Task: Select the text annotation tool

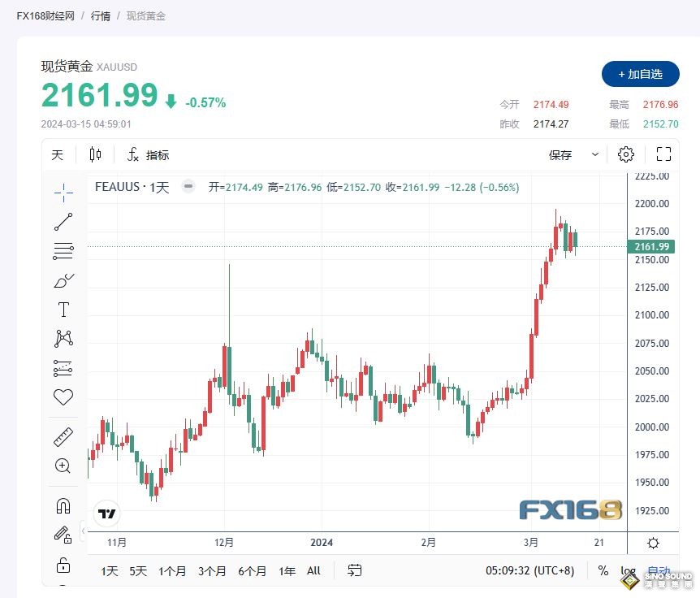Action: pyautogui.click(x=63, y=310)
